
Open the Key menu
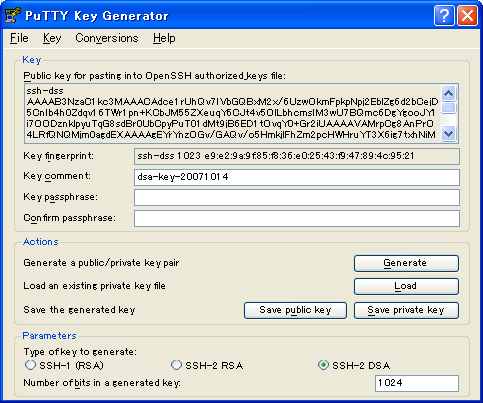(52, 38)
